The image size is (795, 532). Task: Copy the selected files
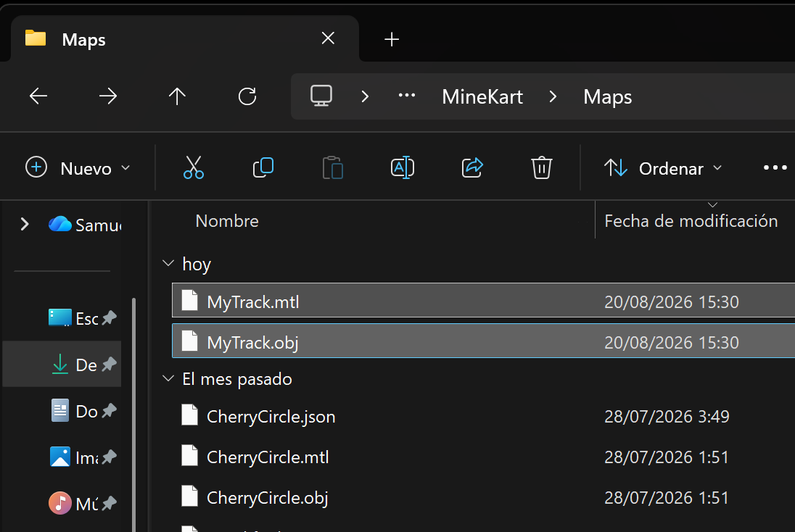click(263, 167)
